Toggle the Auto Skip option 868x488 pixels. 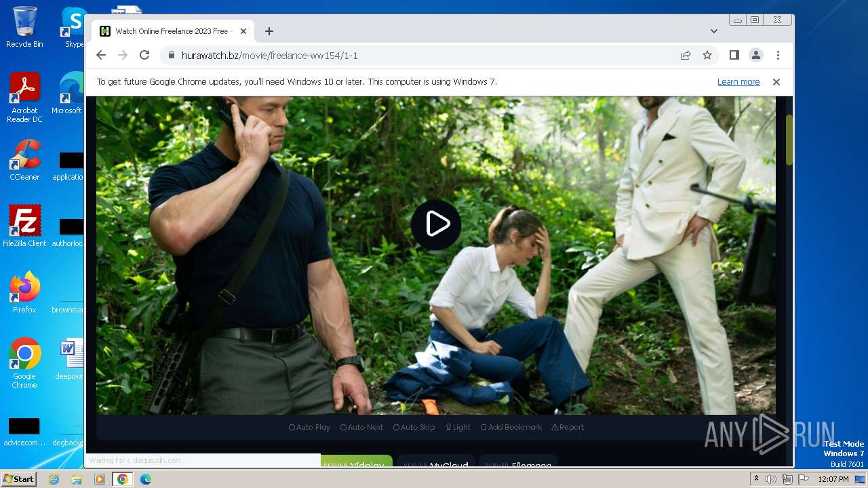click(x=414, y=428)
